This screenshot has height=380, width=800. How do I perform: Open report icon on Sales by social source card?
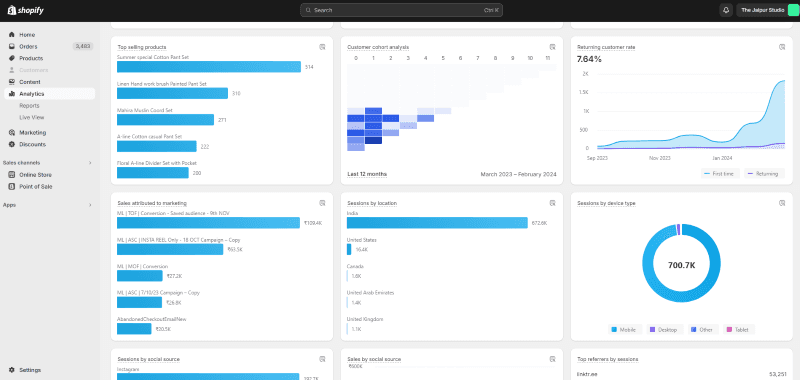click(552, 359)
